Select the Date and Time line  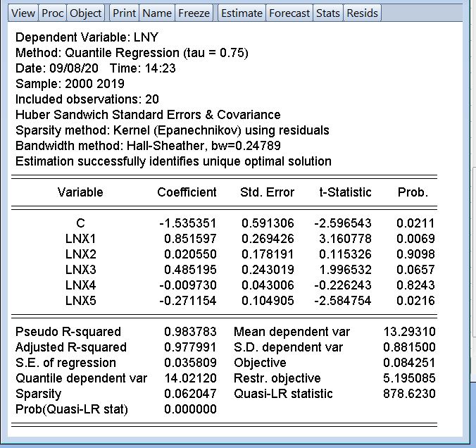[96, 68]
